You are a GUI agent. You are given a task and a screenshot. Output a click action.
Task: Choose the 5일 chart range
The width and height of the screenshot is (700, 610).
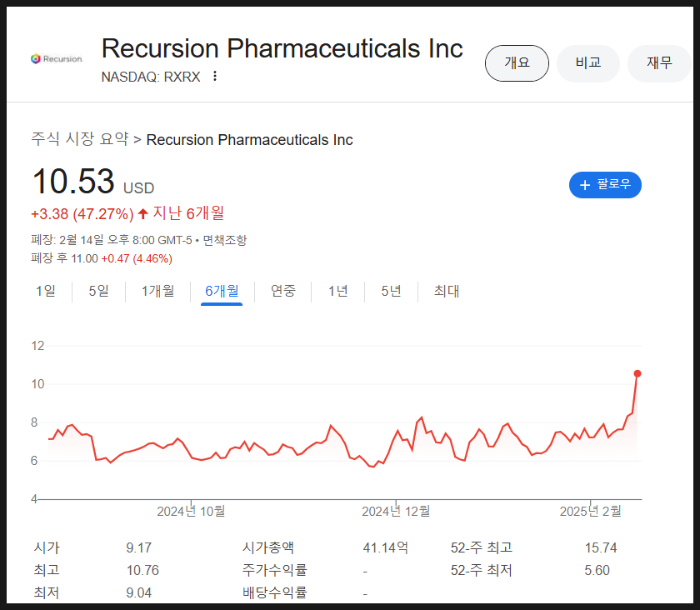[x=98, y=292]
